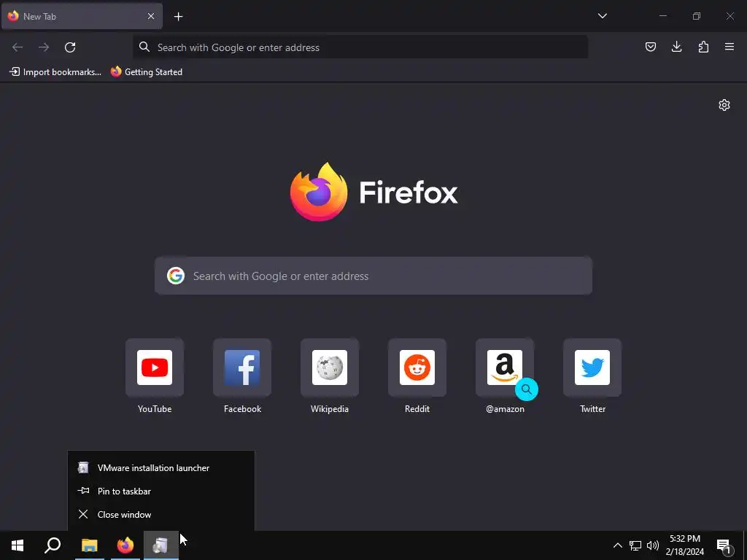747x560 pixels.
Task: Click the URL address bar
Action: tap(360, 47)
